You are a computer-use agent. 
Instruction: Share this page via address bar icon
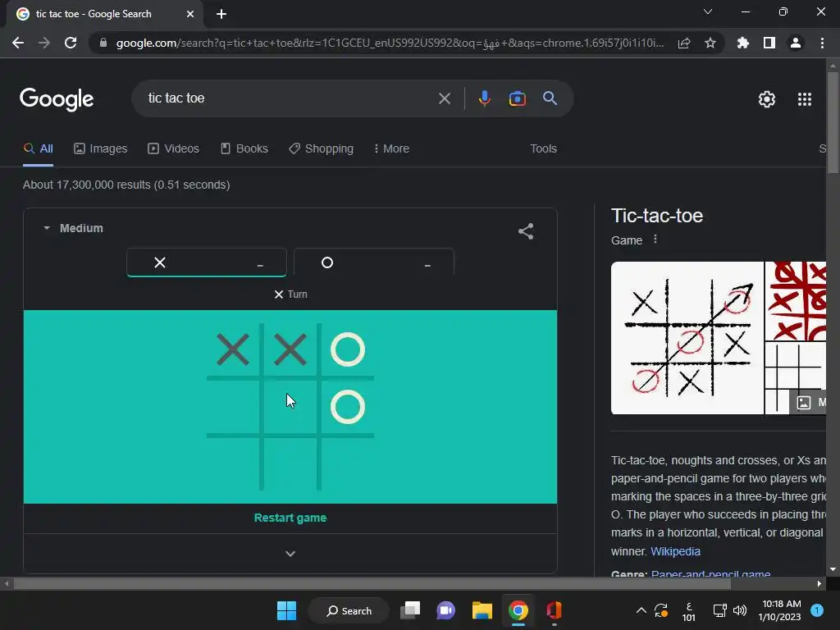684,43
